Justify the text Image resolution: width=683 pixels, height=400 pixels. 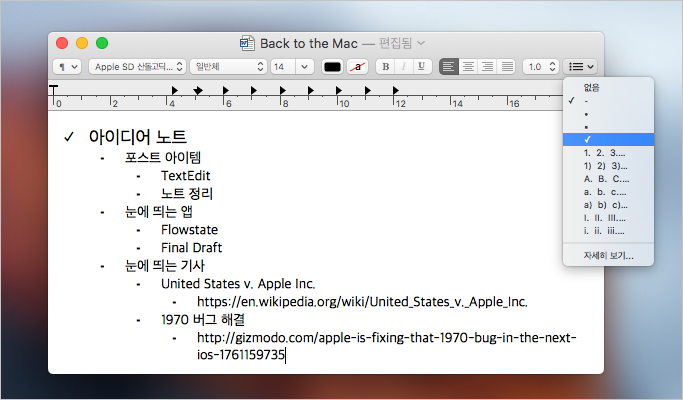tap(507, 67)
